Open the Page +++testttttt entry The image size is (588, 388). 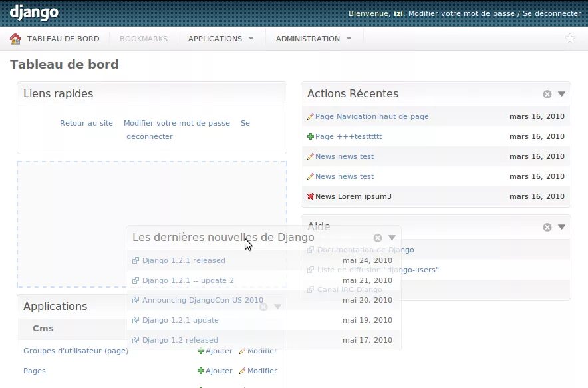click(x=349, y=136)
